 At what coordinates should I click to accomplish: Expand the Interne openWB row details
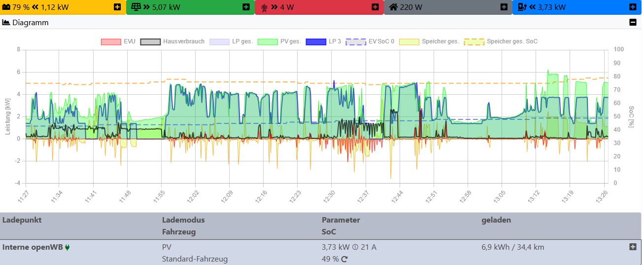[x=633, y=247]
